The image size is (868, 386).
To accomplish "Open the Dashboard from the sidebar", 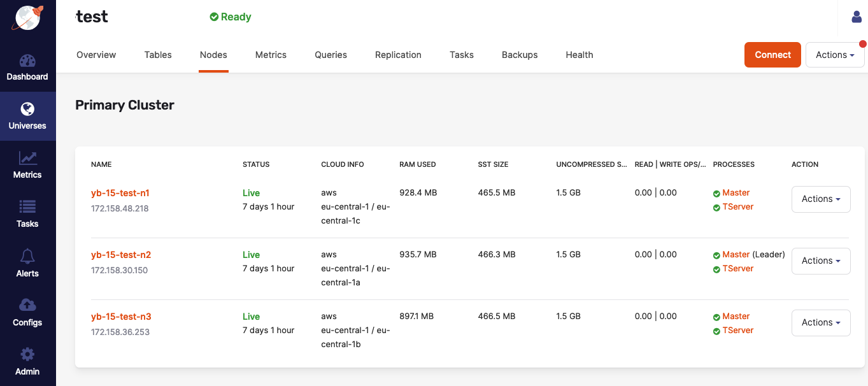I will (27, 67).
